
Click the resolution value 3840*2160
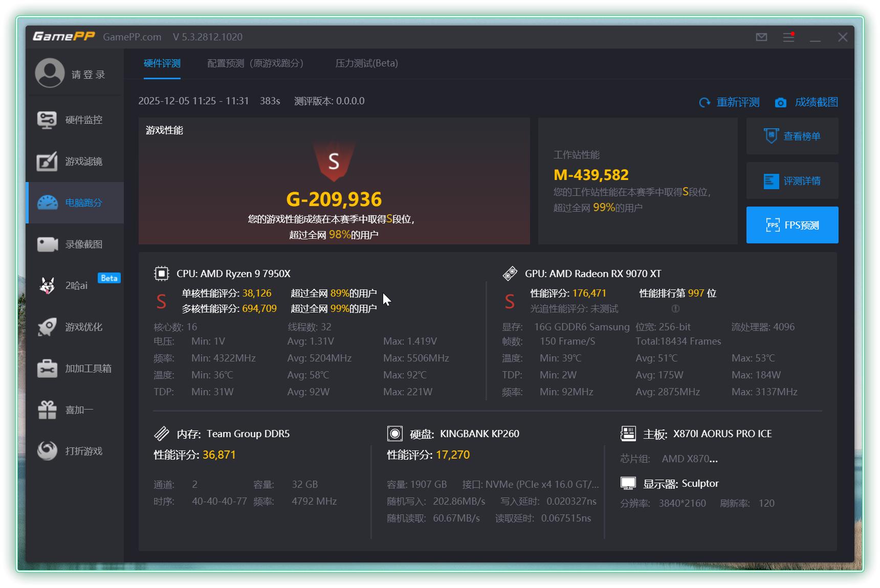(683, 503)
